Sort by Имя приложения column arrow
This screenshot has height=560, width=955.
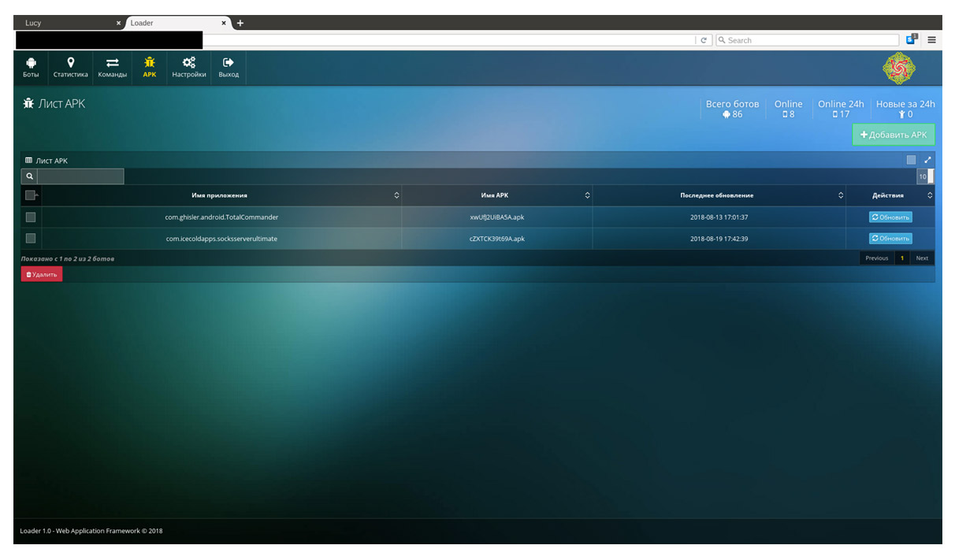click(396, 195)
